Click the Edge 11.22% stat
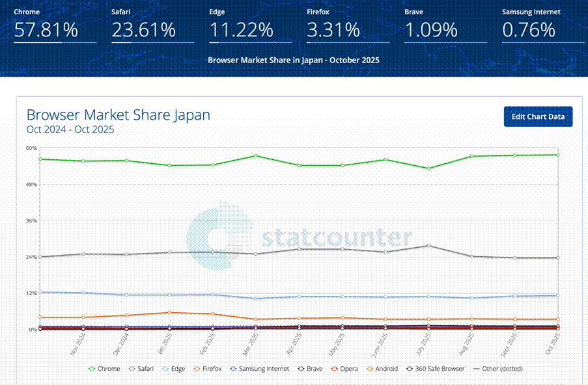 pyautogui.click(x=241, y=30)
